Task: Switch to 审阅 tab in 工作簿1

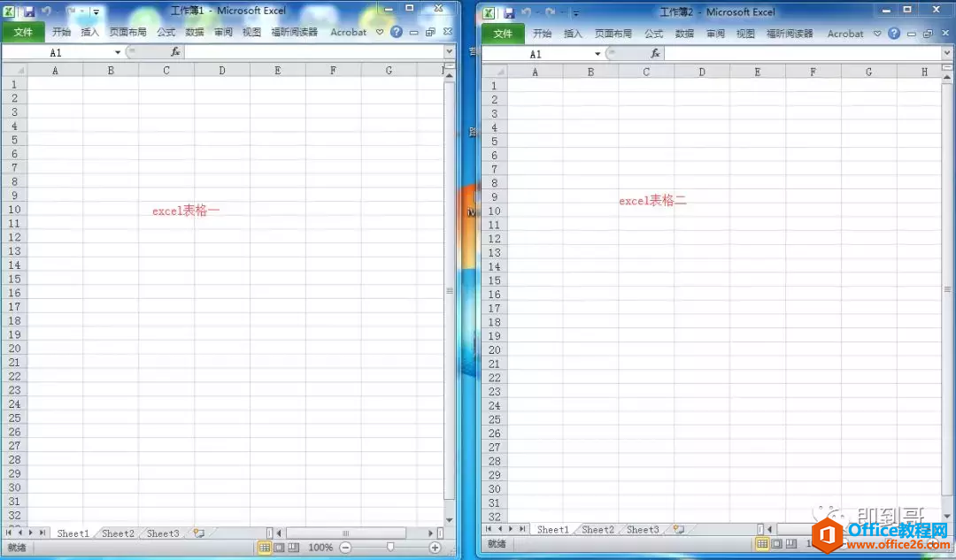Action: (223, 32)
